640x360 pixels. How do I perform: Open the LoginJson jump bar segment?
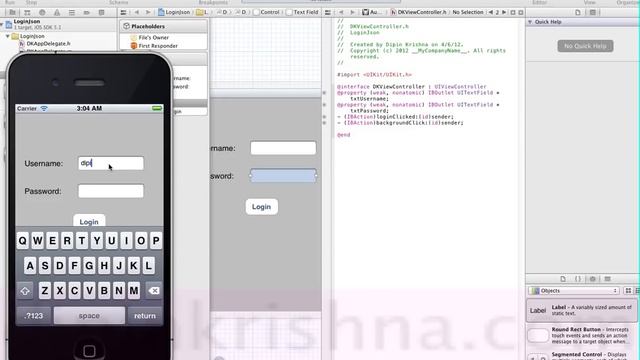pyautogui.click(x=174, y=12)
